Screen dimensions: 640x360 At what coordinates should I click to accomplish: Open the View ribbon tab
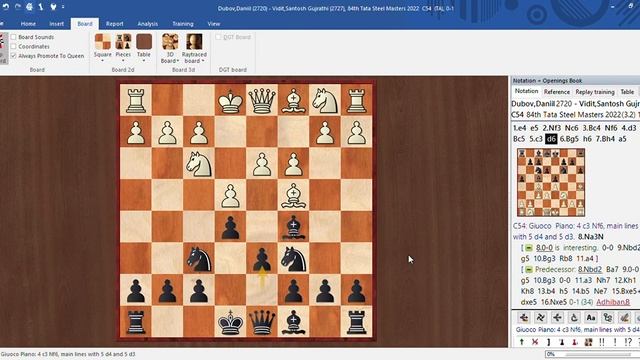tap(214, 24)
